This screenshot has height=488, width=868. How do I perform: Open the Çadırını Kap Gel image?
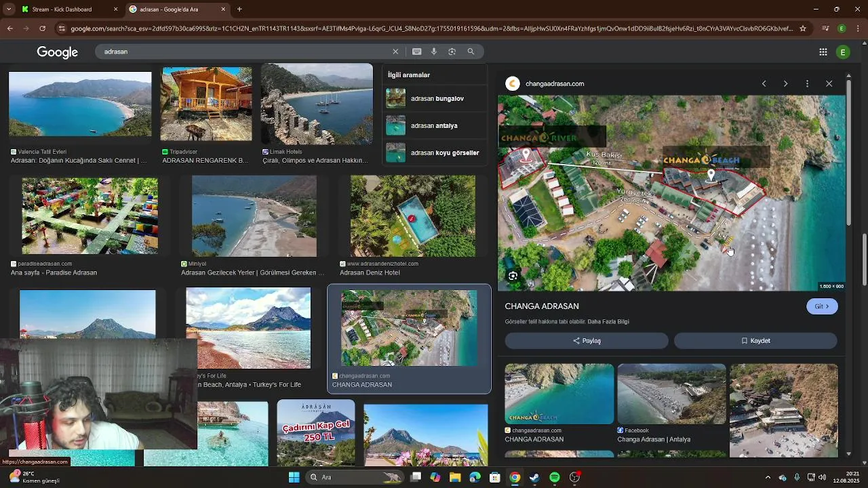pyautogui.click(x=315, y=432)
